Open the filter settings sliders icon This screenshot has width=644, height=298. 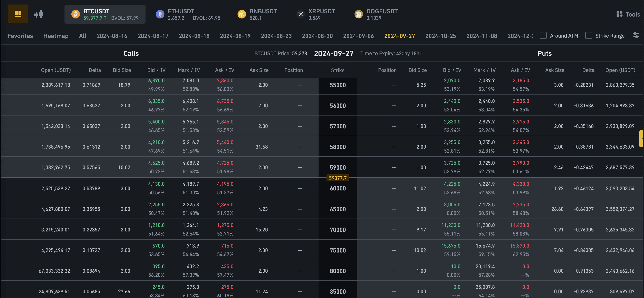(x=635, y=35)
